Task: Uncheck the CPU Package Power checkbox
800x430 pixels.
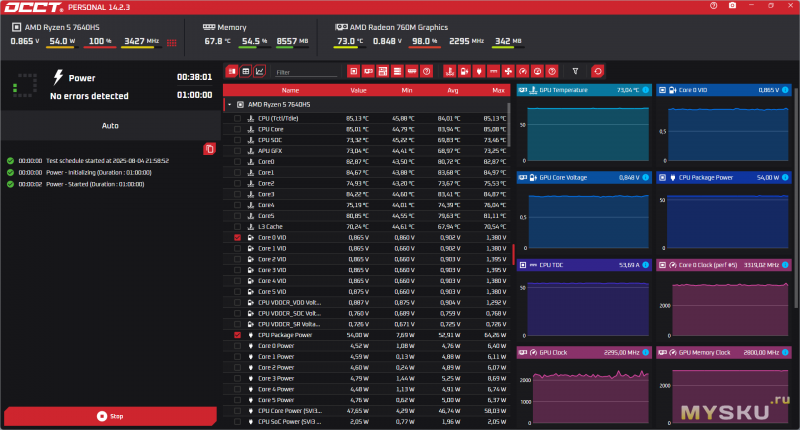Action: click(x=237, y=335)
